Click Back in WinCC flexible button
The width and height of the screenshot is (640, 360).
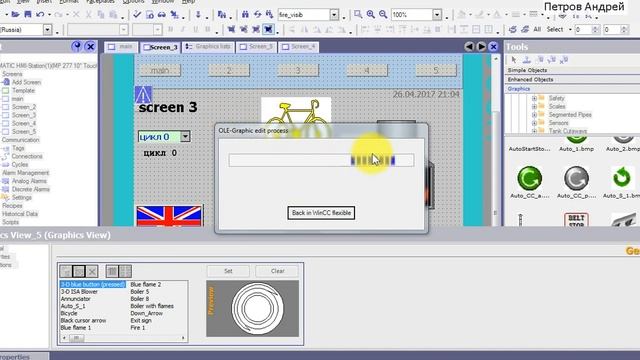click(x=321, y=213)
